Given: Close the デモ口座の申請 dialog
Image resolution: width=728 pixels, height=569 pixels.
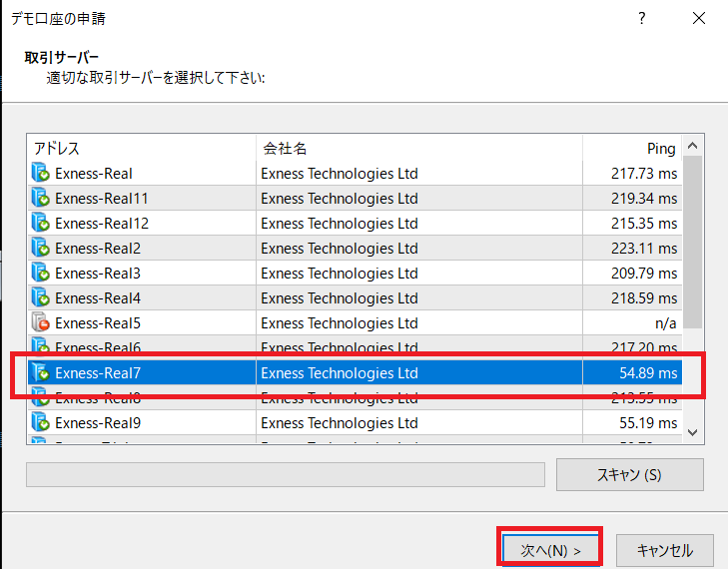Looking at the screenshot, I should click(x=699, y=19).
